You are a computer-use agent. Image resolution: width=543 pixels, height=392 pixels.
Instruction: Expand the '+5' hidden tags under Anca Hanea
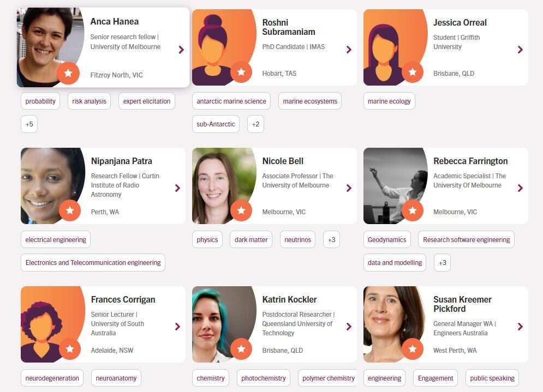[x=29, y=124]
